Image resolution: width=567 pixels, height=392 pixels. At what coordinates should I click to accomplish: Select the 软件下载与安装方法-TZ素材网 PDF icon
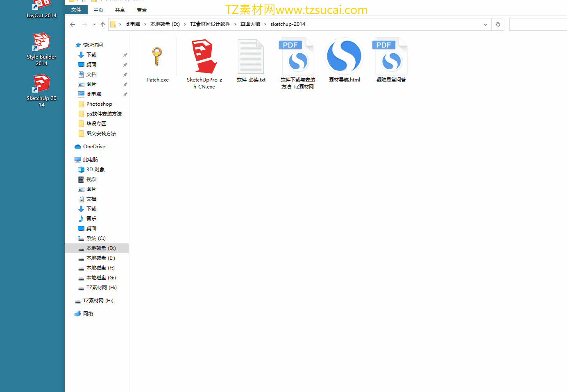point(297,57)
